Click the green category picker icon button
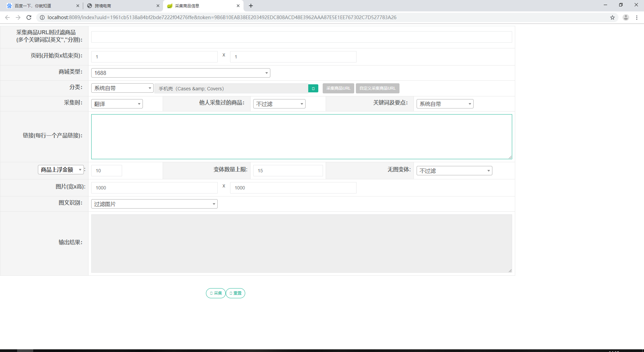This screenshot has height=352, width=644. [x=313, y=88]
